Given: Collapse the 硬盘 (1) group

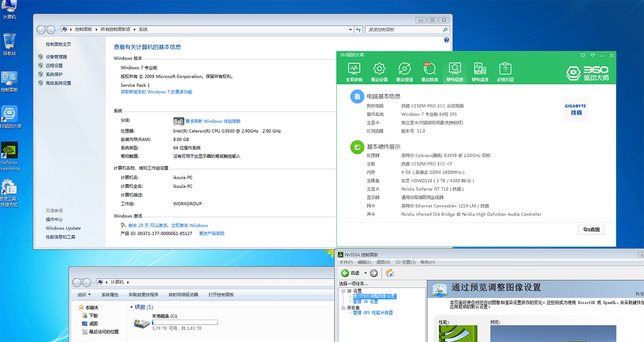Looking at the screenshot, I should tap(132, 307).
